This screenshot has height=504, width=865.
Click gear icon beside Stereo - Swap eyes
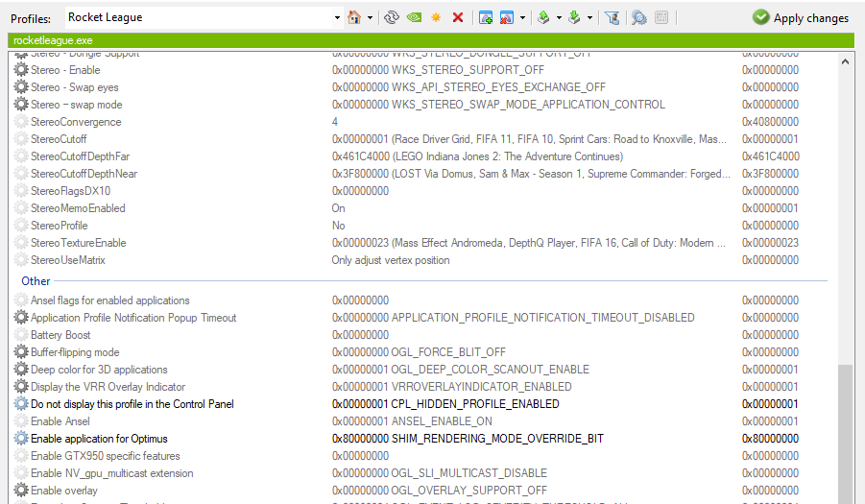(21, 87)
